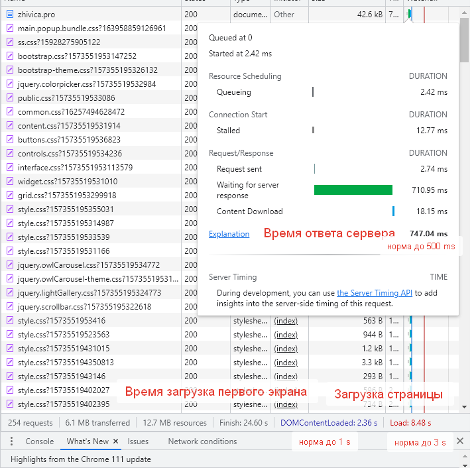Click scroll down arrow in What's New drawer
476x468 pixels.
pyautogui.click(x=465, y=465)
